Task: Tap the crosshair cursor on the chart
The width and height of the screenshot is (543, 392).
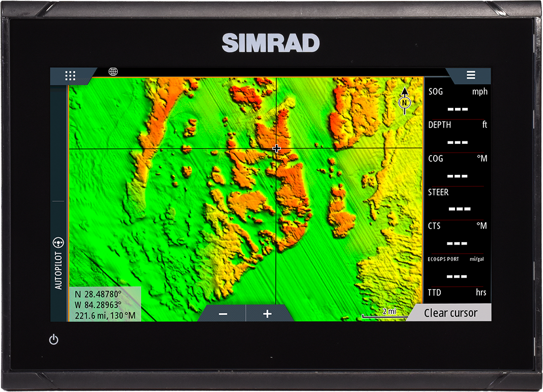Action: [x=276, y=148]
